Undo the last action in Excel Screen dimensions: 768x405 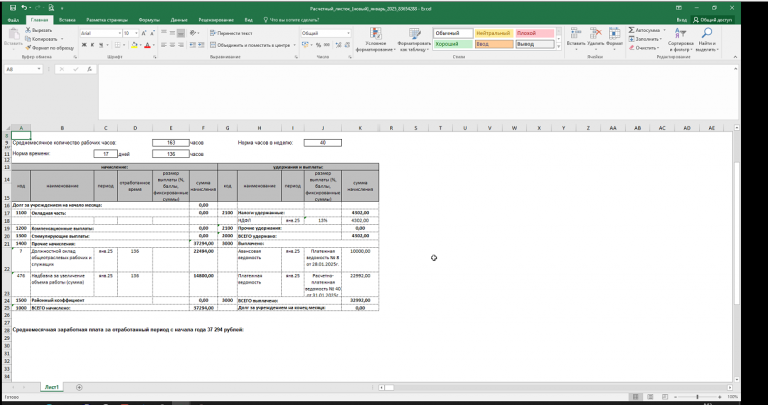click(24, 8)
